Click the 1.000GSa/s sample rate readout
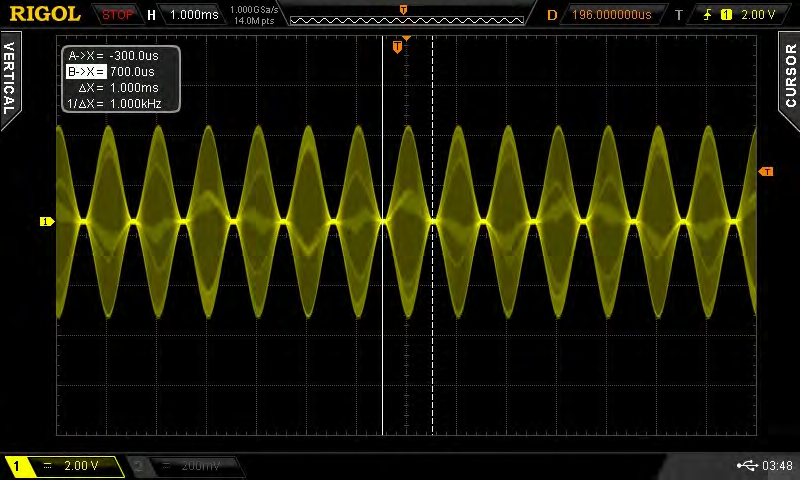This screenshot has height=480, width=800. tap(254, 10)
